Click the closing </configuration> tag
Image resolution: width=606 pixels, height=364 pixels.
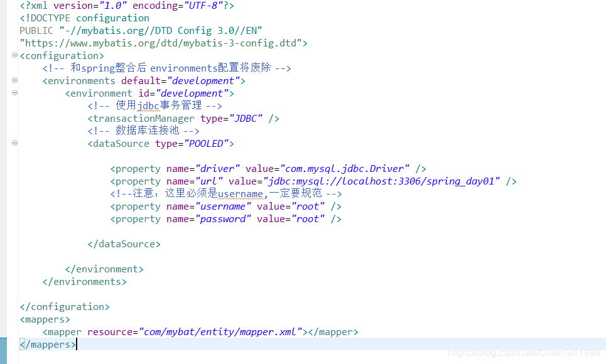click(65, 306)
